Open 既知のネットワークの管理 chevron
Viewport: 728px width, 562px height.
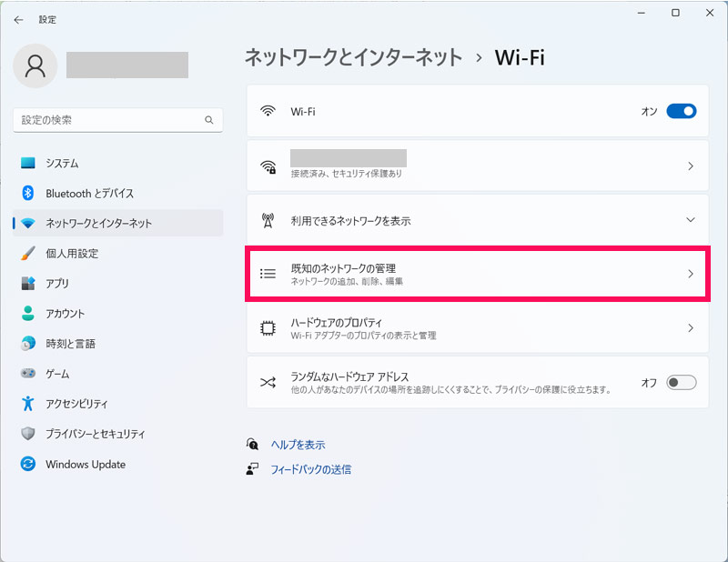click(691, 274)
